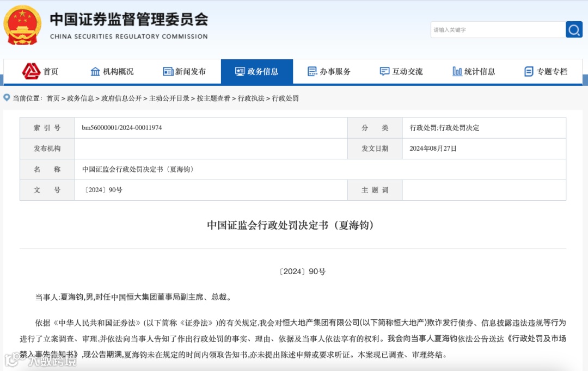This screenshot has width=588, height=371.
Task: Click the monitor icon beside 政务信息
Action: pyautogui.click(x=240, y=71)
